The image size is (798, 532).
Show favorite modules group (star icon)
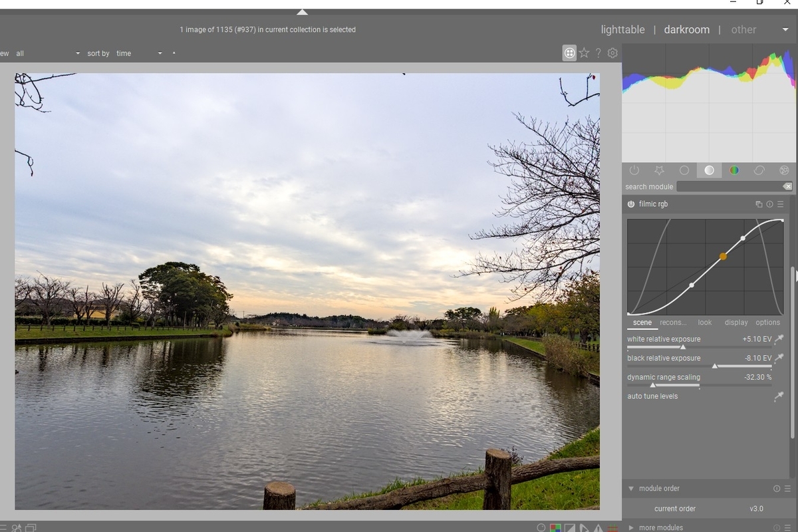click(x=659, y=171)
